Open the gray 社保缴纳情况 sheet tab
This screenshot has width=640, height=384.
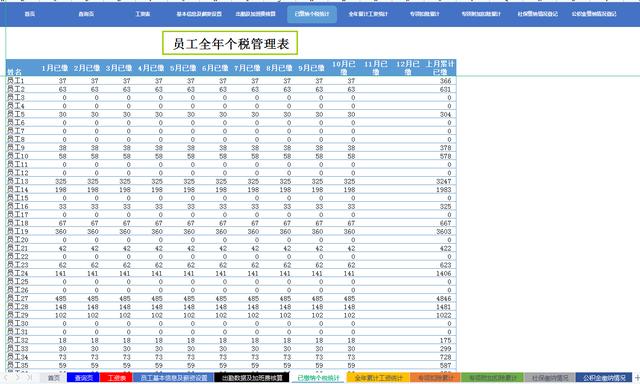[x=550, y=378]
